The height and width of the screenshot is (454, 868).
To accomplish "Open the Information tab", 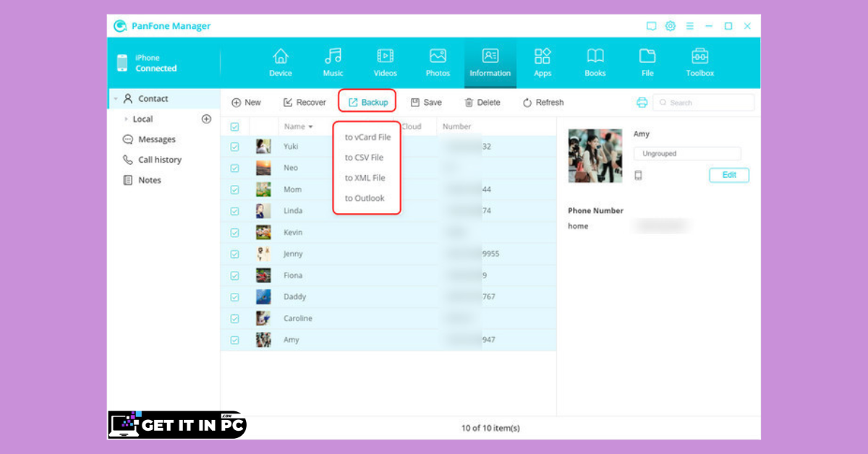I will 490,63.
